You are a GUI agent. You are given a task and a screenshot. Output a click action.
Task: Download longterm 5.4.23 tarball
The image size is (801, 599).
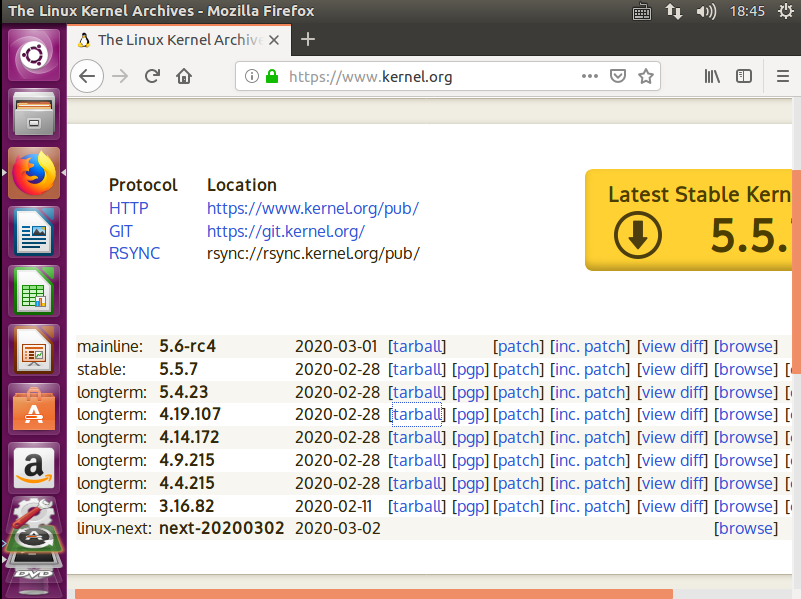[x=417, y=392]
